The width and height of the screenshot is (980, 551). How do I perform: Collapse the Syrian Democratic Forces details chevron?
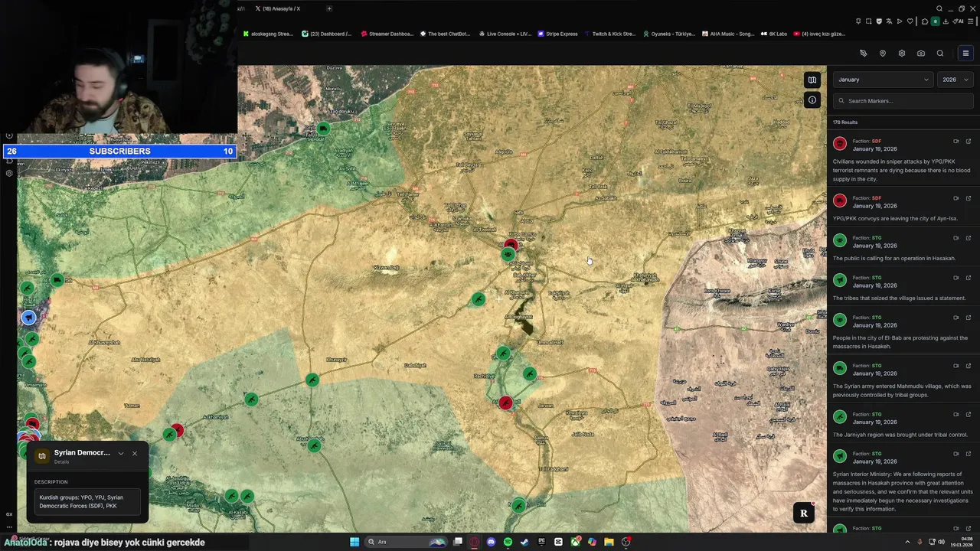click(120, 453)
